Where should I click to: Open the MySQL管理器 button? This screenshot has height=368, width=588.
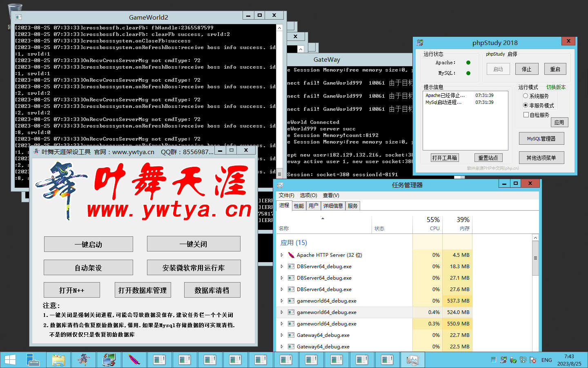click(x=541, y=139)
